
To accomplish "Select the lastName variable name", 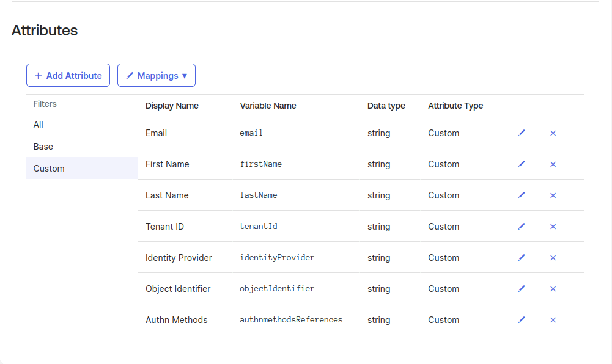I will (259, 195).
